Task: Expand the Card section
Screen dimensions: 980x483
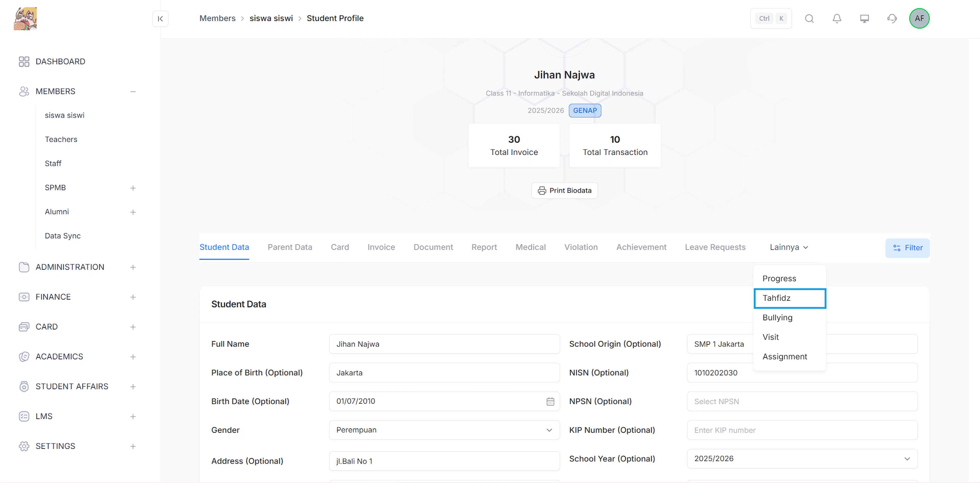Action: [133, 327]
